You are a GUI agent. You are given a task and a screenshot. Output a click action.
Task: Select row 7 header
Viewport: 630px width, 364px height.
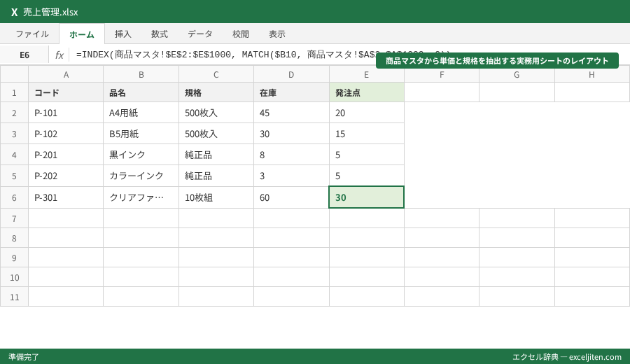pyautogui.click(x=14, y=218)
